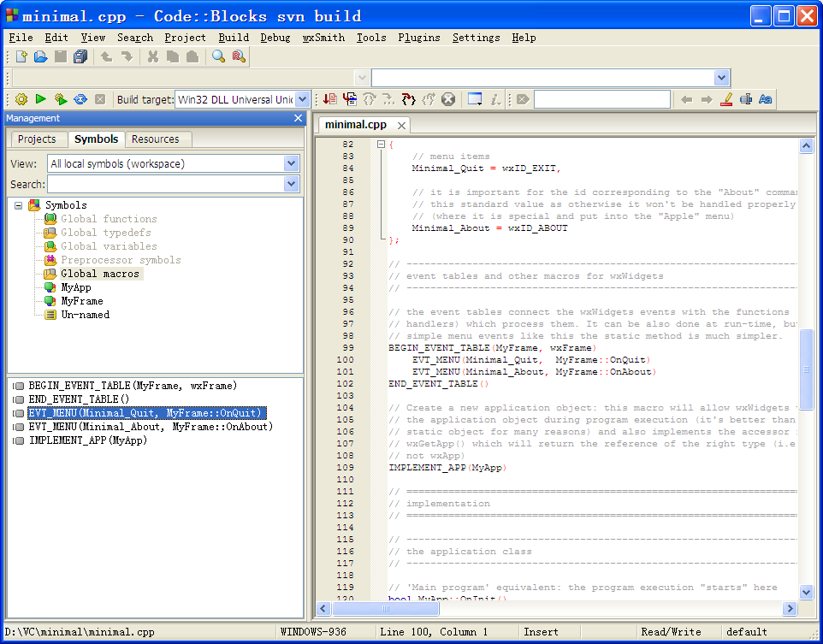Open the Debug menu
This screenshot has width=823, height=644.
point(275,38)
